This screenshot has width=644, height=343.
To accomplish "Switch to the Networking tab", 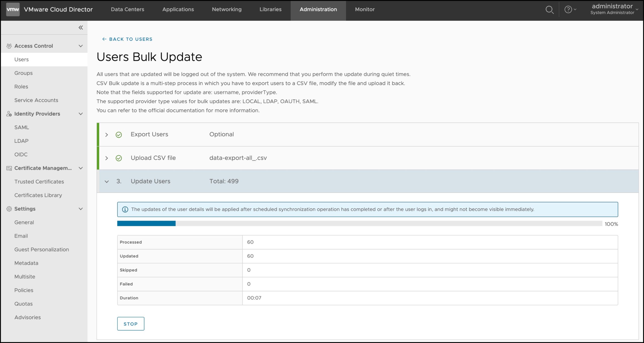I will [x=226, y=9].
